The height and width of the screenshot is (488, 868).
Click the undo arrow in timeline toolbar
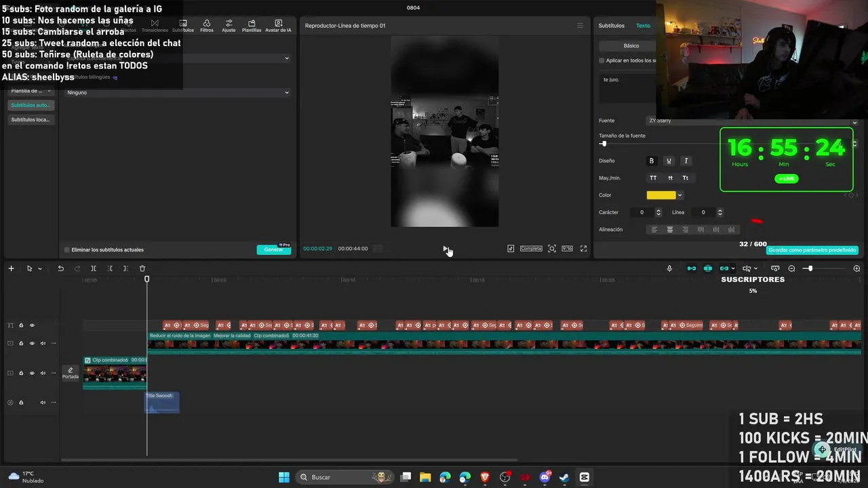pos(60,268)
